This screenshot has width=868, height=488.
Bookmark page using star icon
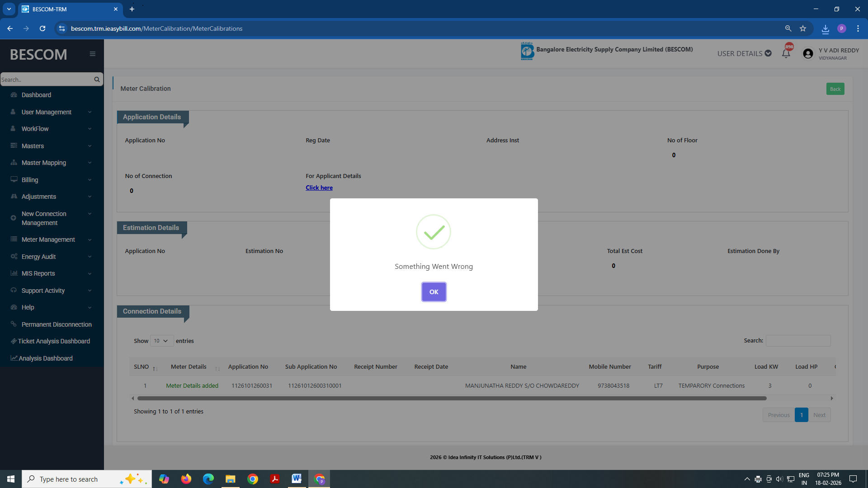coord(803,28)
